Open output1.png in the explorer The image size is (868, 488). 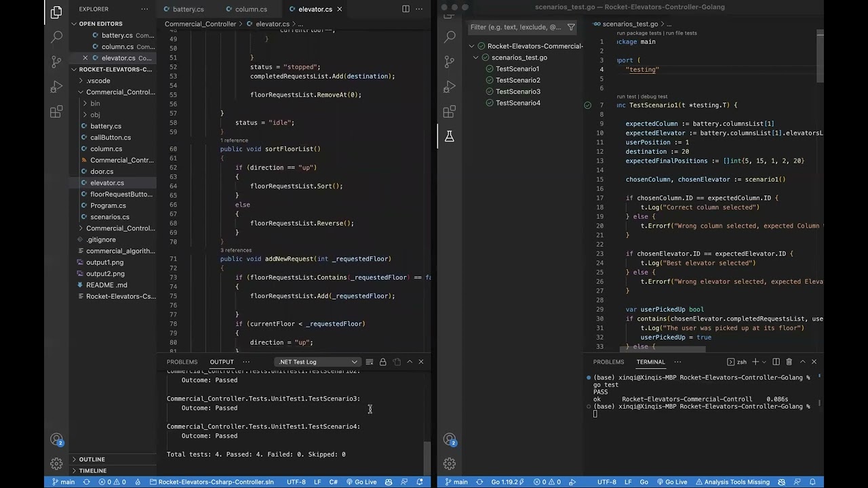pyautogui.click(x=104, y=262)
